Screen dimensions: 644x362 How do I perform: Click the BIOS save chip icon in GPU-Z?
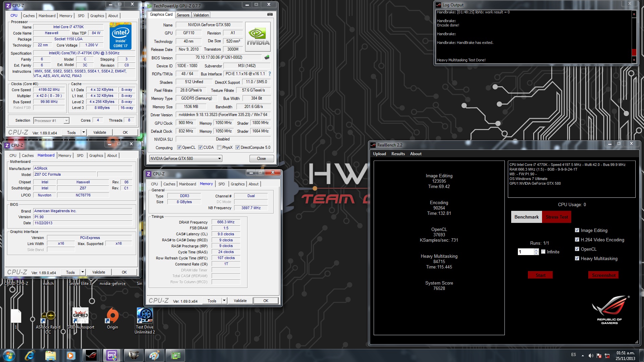click(x=267, y=57)
